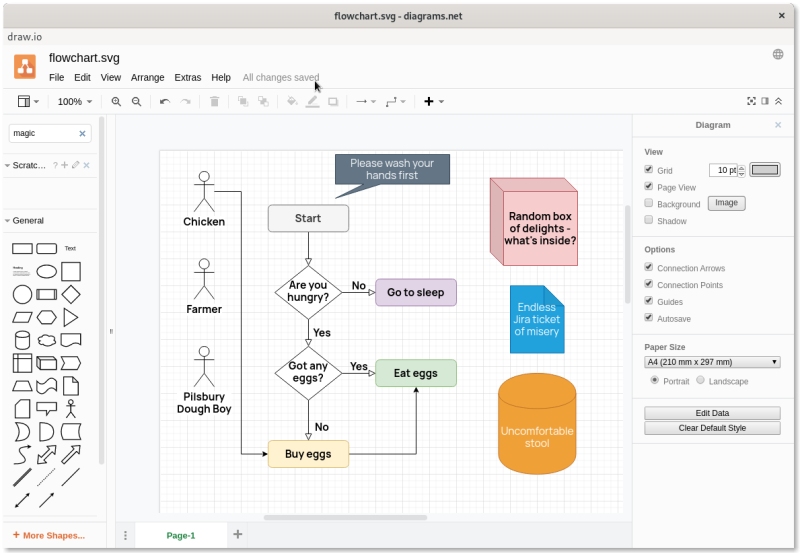Toggle the Page View checkbox
The image size is (800, 553).
[x=648, y=186]
